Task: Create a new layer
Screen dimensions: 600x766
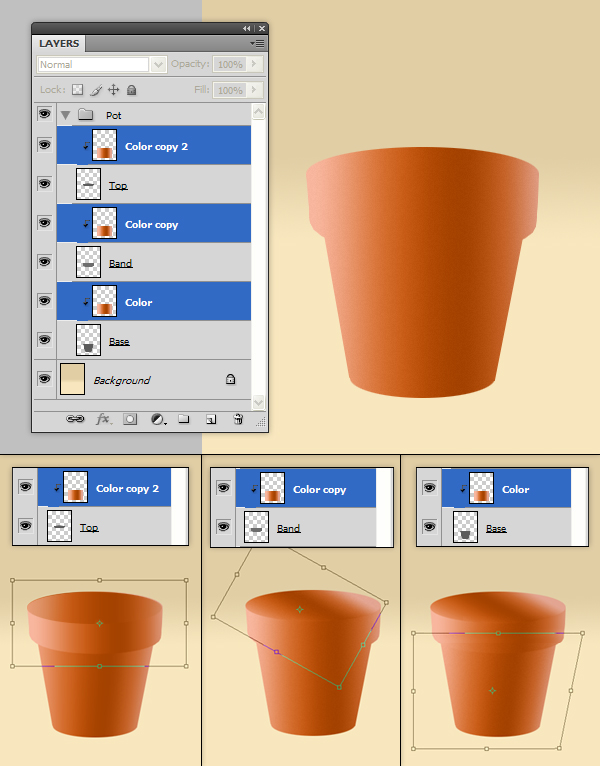Action: 211,420
